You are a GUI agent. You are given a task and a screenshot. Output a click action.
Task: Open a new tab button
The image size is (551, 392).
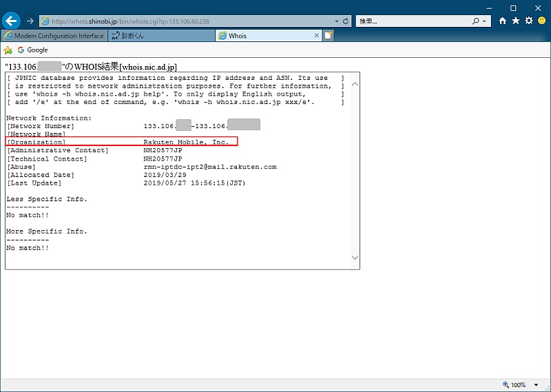pos(328,36)
